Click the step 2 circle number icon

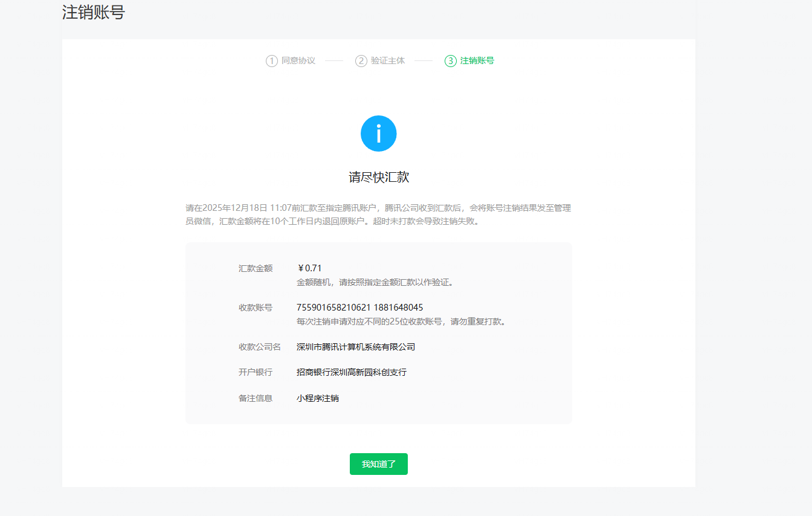point(361,61)
